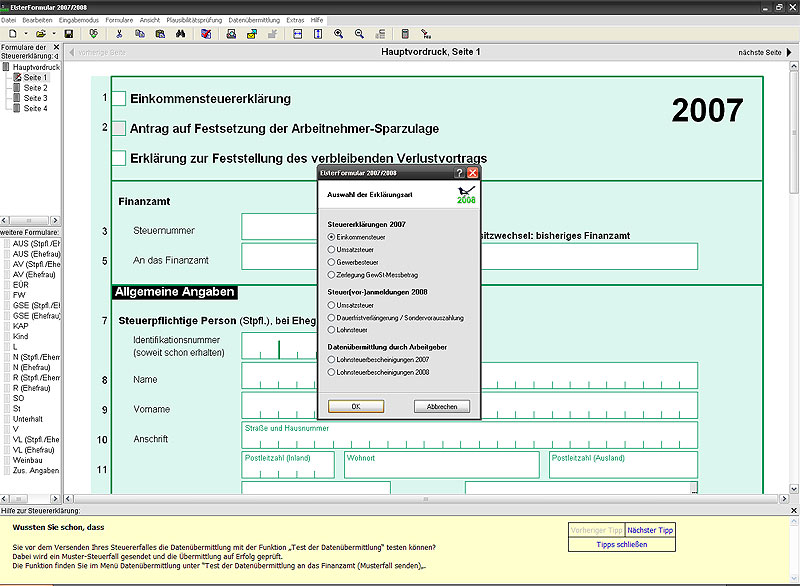Click the main form horizontal scrollbar
This screenshot has width=800, height=586.
click(427, 498)
